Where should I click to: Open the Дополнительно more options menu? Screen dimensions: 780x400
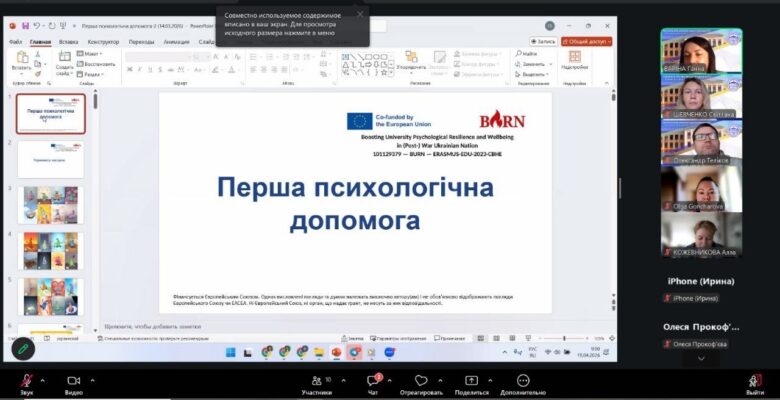click(x=523, y=381)
